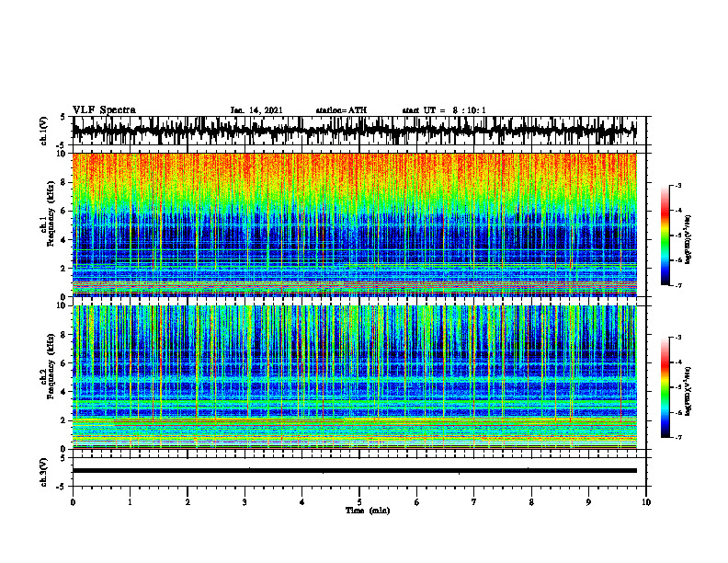Viewport: 728px width, 563px height.
Task: Click the -3 value on the ch.2 colorbar
Action: tap(678, 338)
